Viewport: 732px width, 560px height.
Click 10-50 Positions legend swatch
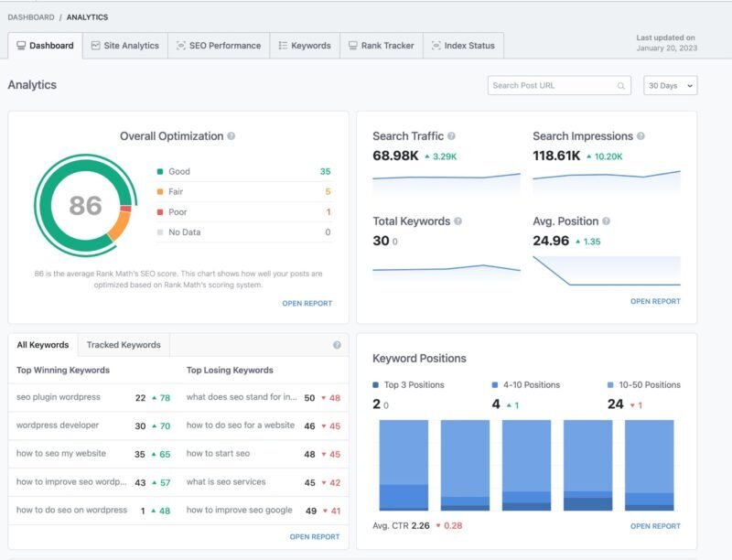pos(610,385)
